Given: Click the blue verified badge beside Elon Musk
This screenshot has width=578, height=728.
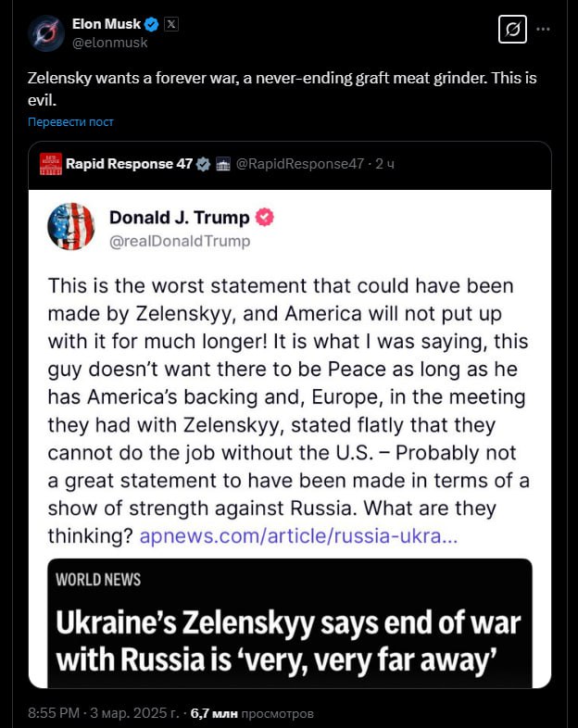Looking at the screenshot, I should click(152, 24).
